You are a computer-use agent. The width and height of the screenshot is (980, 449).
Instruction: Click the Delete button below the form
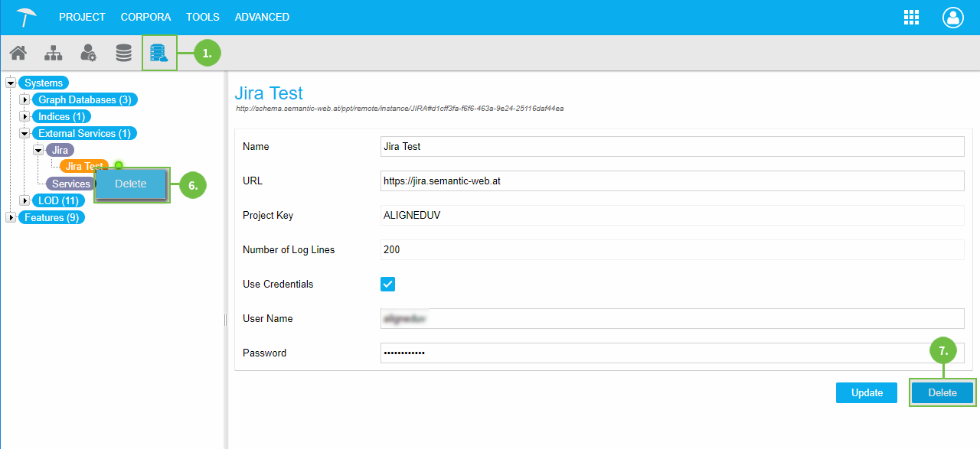click(942, 392)
